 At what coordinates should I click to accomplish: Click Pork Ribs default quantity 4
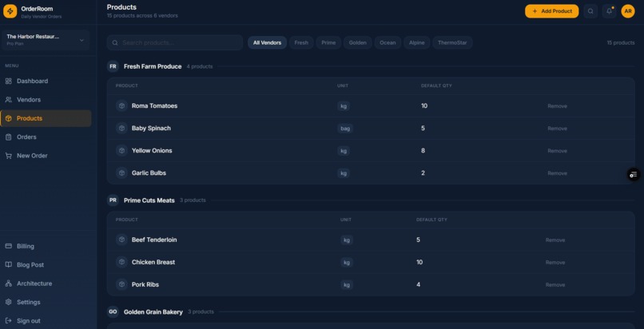[418, 284]
